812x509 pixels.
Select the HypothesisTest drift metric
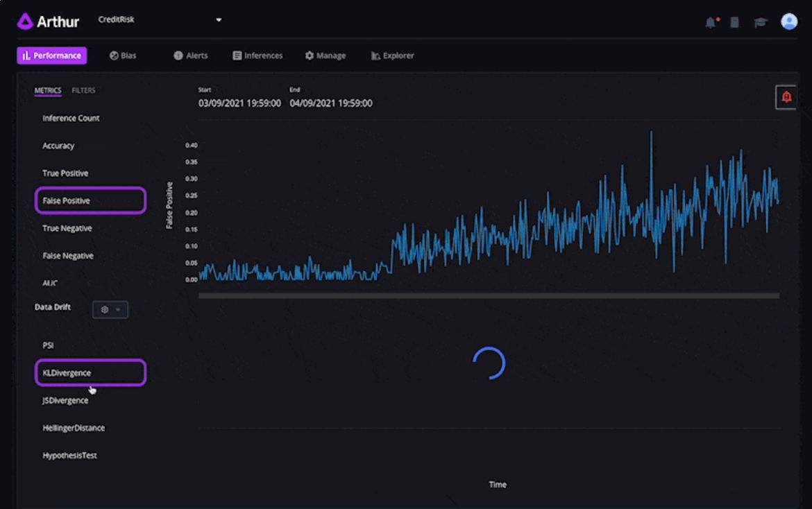click(70, 455)
